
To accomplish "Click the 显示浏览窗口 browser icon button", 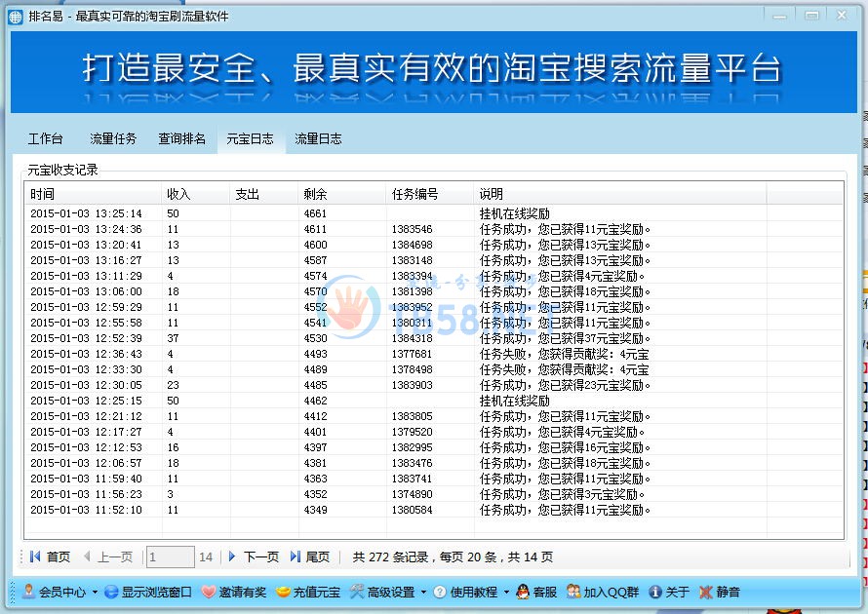I will tap(148, 592).
